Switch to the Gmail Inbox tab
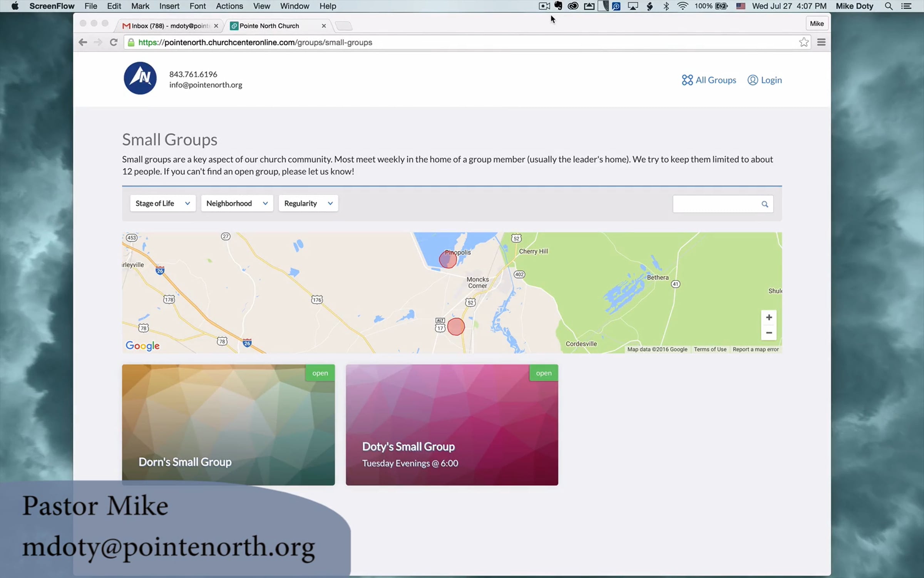 coord(169,26)
